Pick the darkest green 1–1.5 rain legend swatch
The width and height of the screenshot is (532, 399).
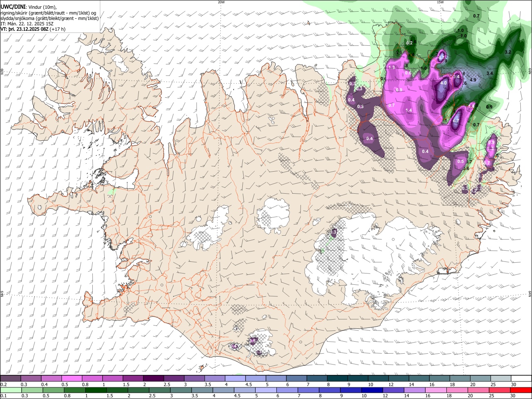[96, 390]
